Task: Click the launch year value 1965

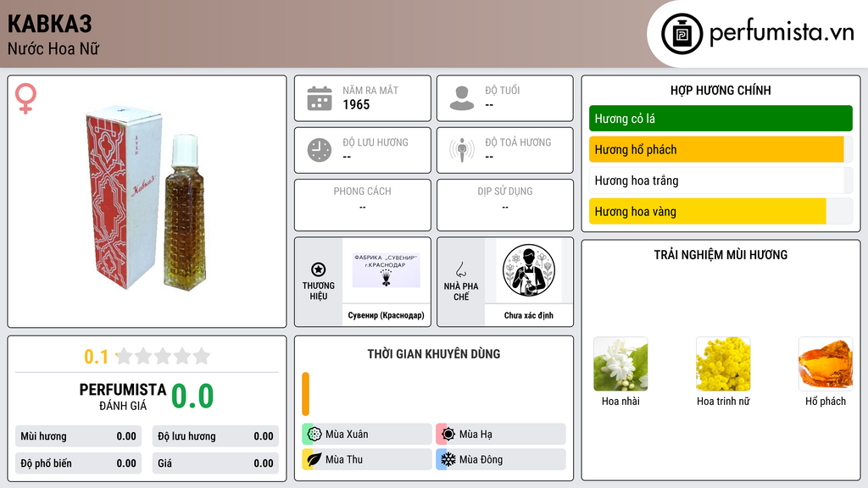Action: pos(356,104)
